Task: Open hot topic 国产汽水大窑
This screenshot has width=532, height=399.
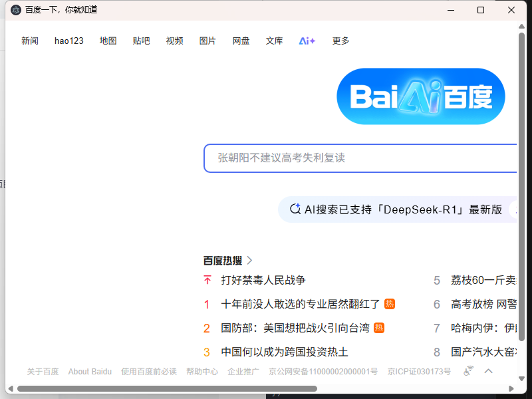Action: (483, 352)
